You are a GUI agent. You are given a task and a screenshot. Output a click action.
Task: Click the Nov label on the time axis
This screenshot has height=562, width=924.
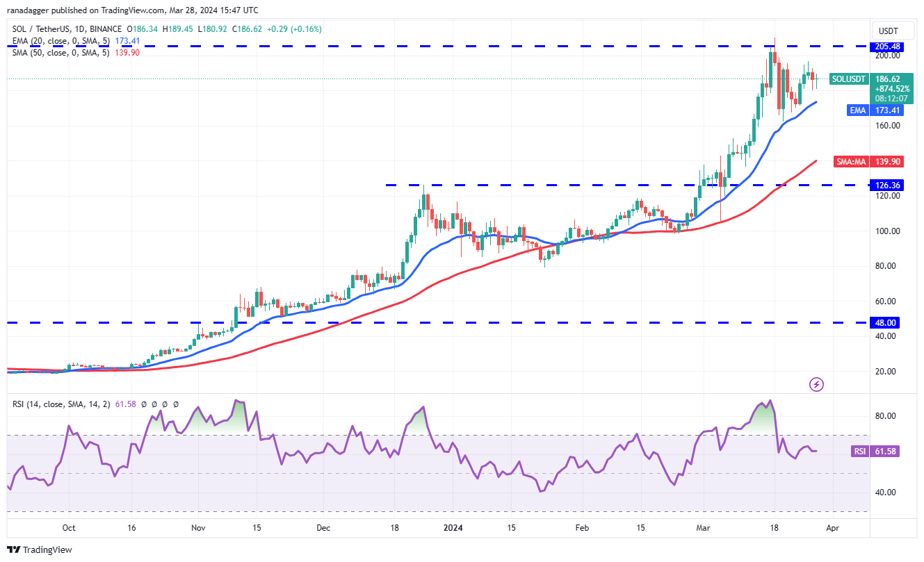[x=198, y=528]
